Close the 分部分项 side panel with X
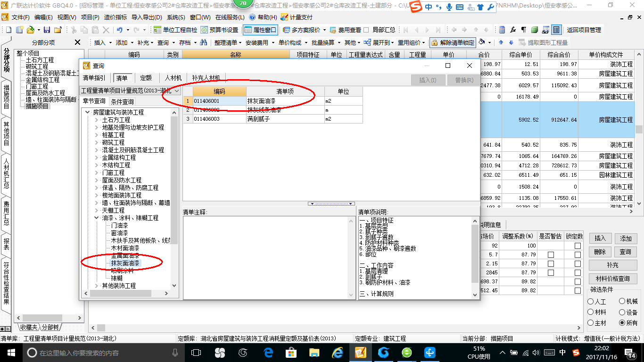This screenshot has height=362, width=644. (x=78, y=42)
